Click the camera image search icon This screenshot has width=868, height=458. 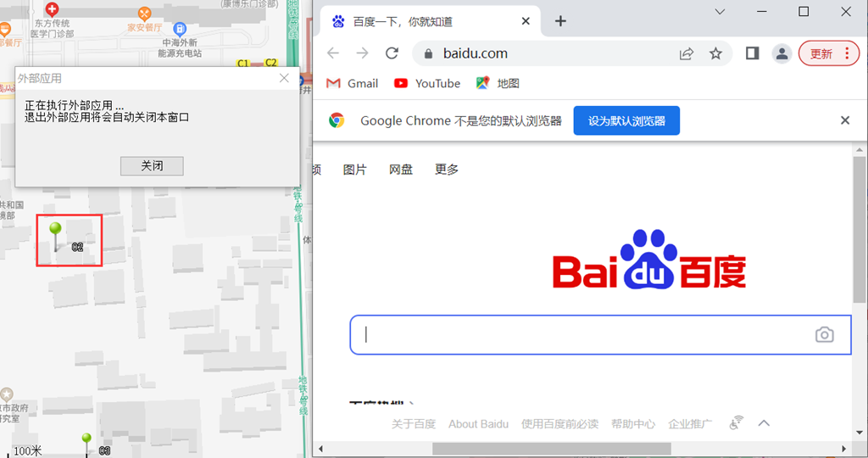point(824,335)
